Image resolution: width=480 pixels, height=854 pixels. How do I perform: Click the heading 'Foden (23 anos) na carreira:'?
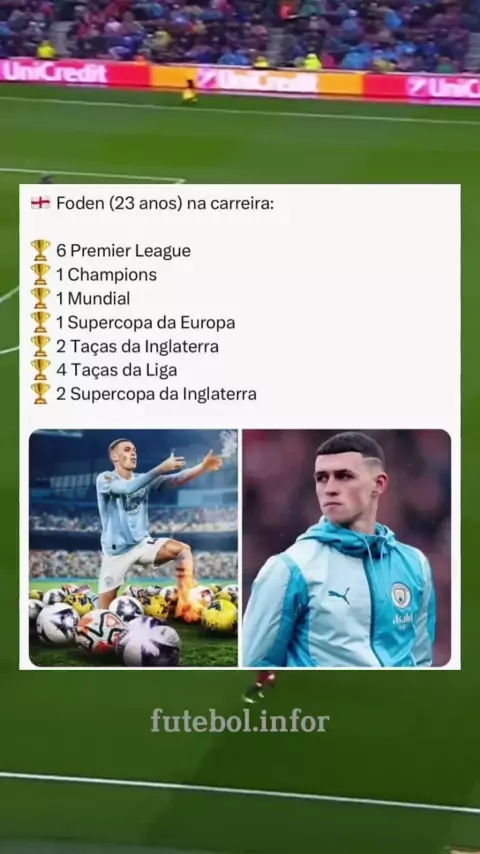(x=165, y=204)
